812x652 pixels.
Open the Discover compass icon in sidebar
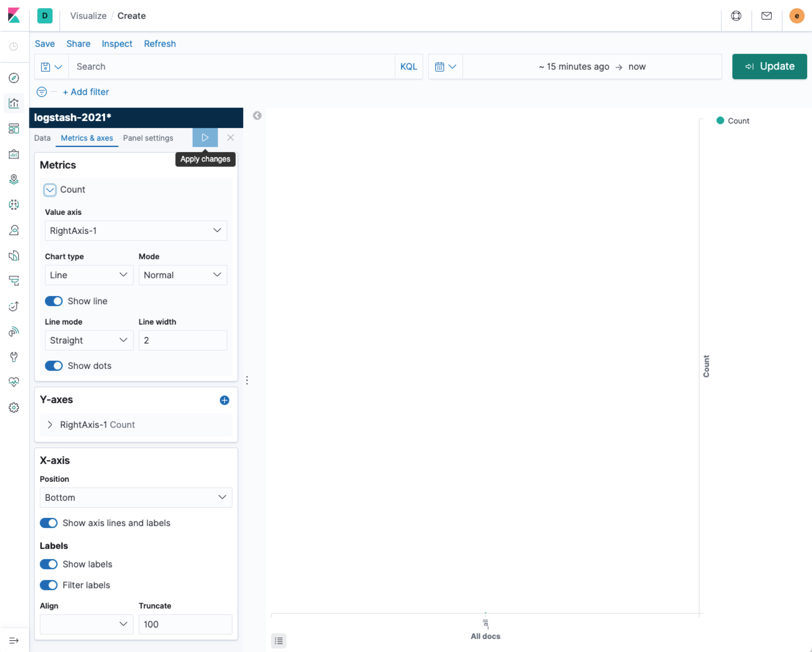[14, 78]
